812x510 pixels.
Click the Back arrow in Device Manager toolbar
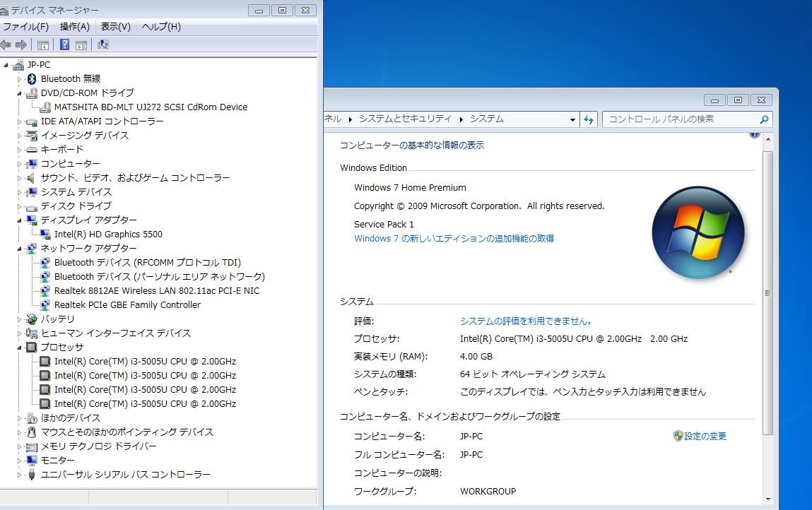(5, 45)
